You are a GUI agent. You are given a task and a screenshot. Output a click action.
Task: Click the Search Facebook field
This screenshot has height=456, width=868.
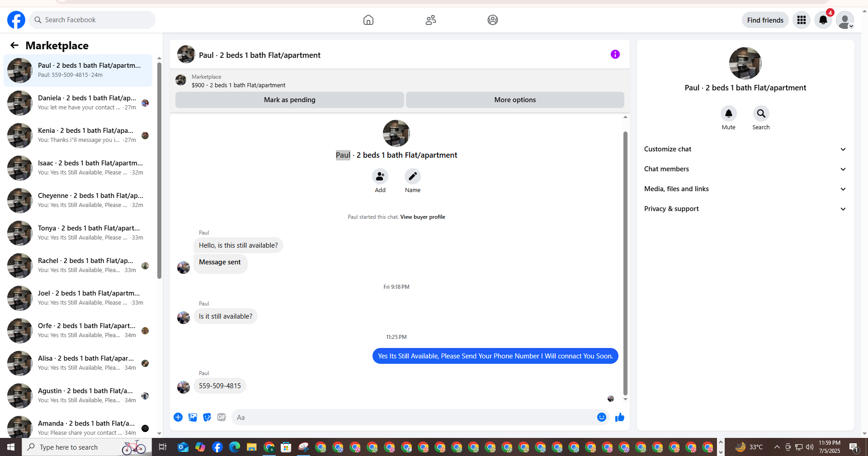point(92,20)
